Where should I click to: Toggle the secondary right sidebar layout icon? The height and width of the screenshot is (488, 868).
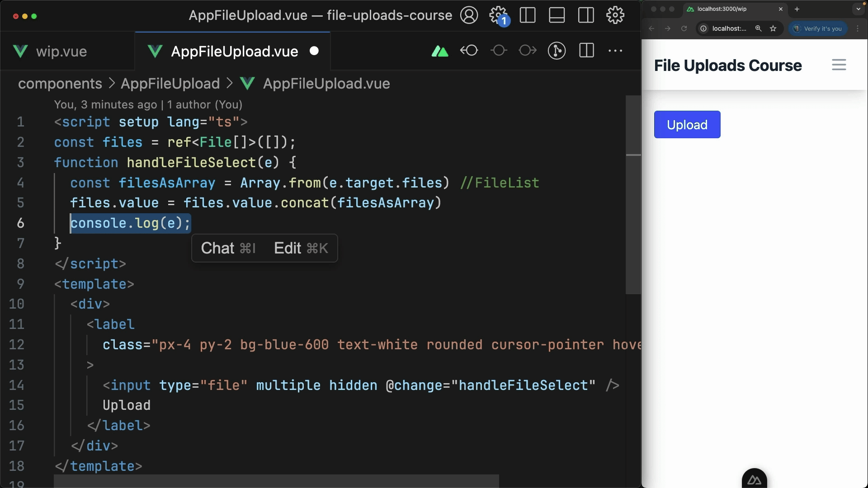pos(586,15)
